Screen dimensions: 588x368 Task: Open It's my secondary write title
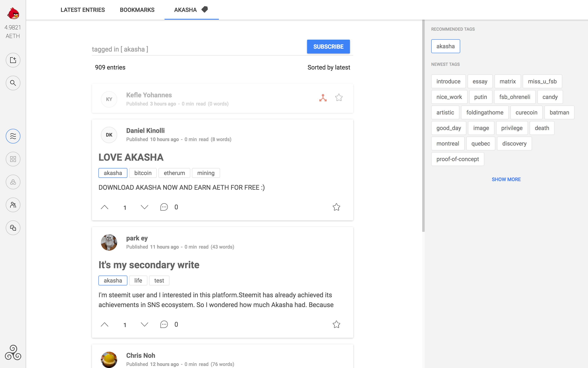tap(149, 265)
